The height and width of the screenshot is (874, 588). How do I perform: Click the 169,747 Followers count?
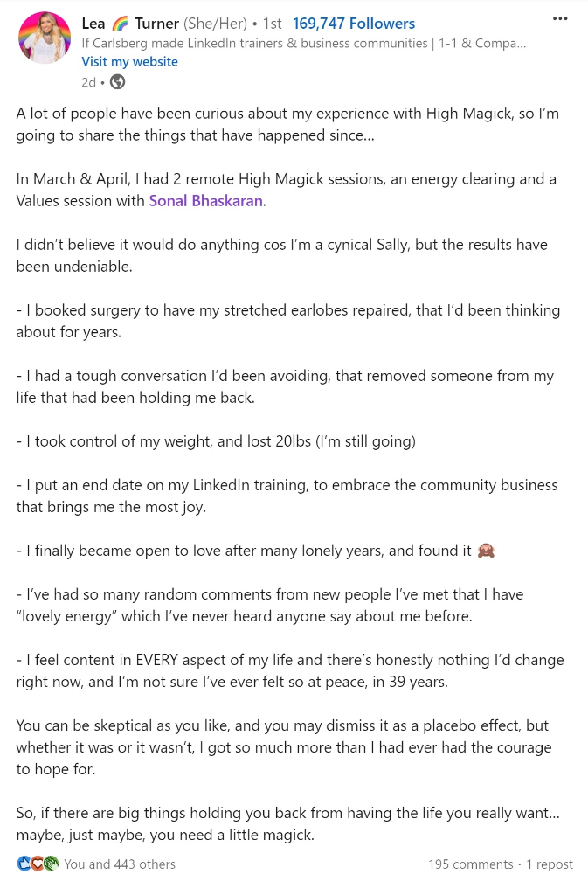354,24
